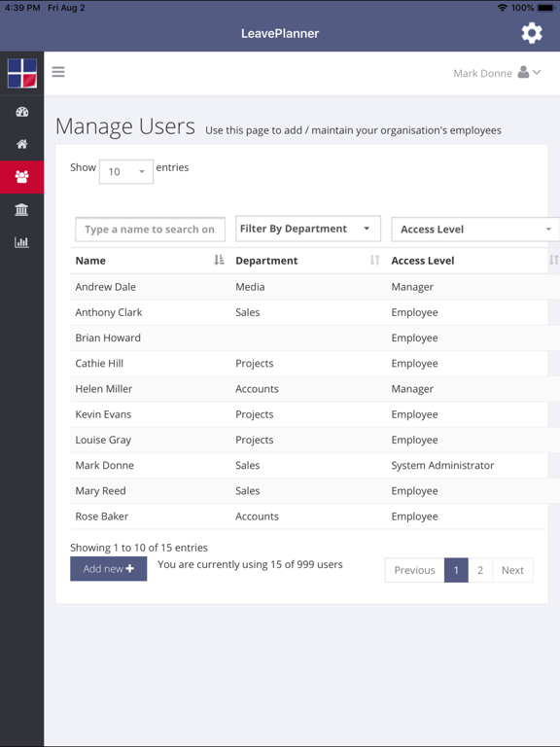Screen dimensions: 560x747
Task: Select pagination page 1
Action: 456,570
